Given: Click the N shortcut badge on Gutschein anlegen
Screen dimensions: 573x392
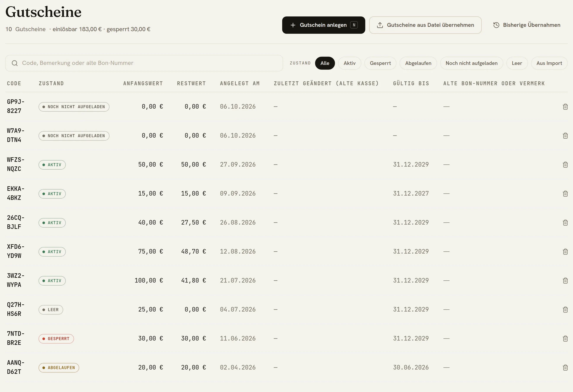Looking at the screenshot, I should pyautogui.click(x=354, y=25).
